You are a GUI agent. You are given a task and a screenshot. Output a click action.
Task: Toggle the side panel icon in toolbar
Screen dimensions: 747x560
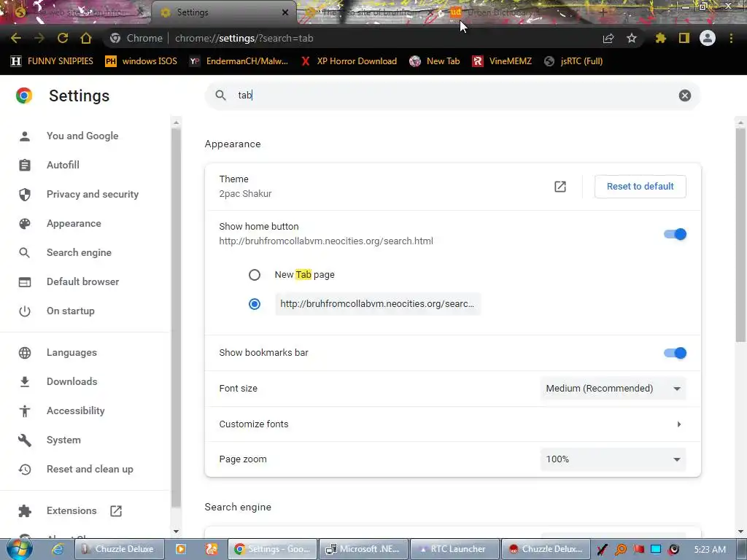(684, 38)
